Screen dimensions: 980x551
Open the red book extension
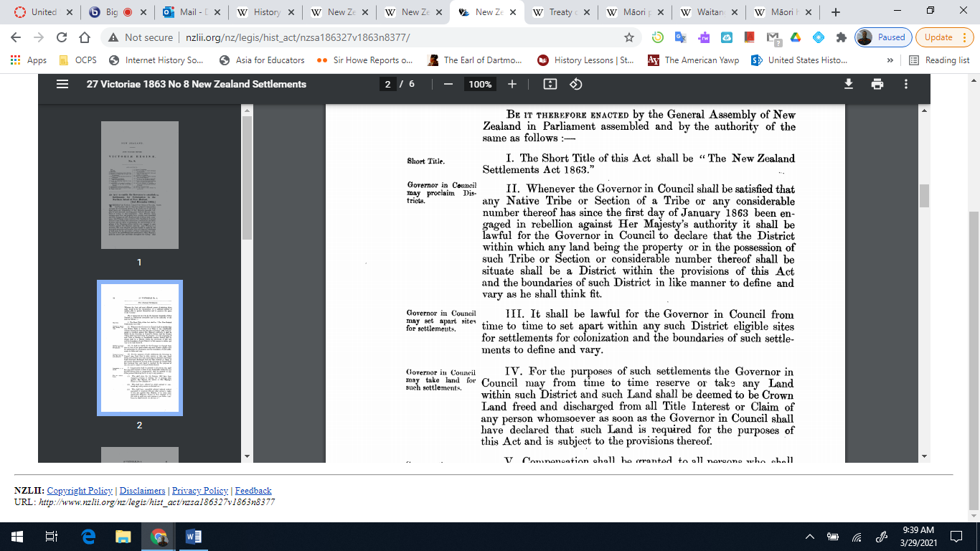pos(750,37)
